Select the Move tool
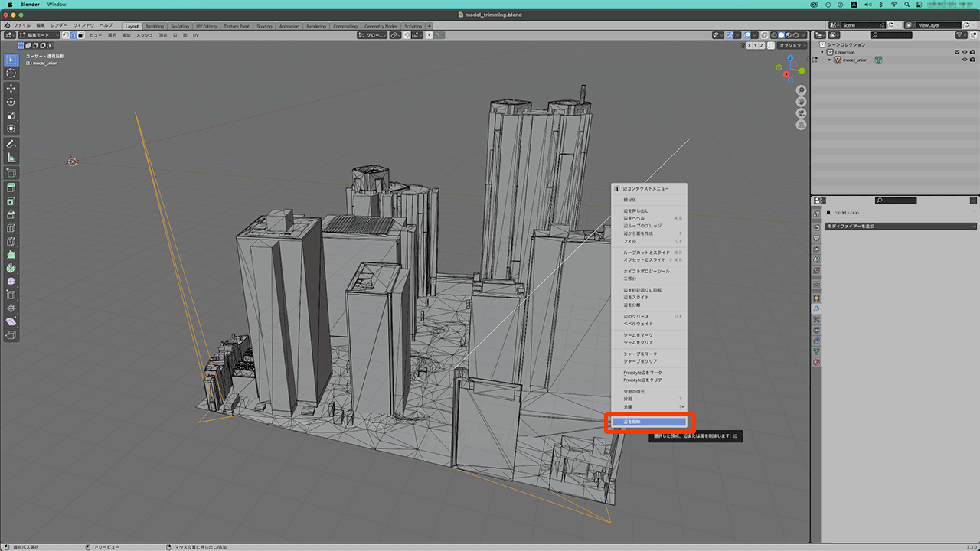Image resolution: width=980 pixels, height=551 pixels. tap(11, 88)
